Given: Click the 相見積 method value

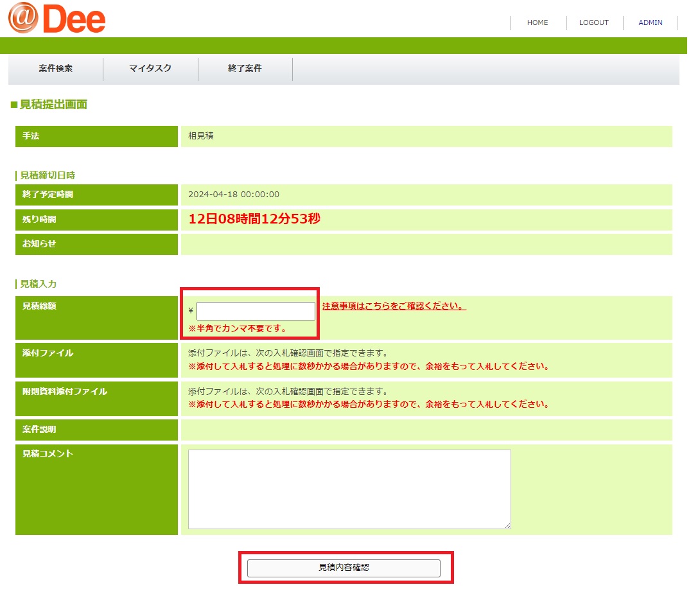Looking at the screenshot, I should pyautogui.click(x=201, y=136).
